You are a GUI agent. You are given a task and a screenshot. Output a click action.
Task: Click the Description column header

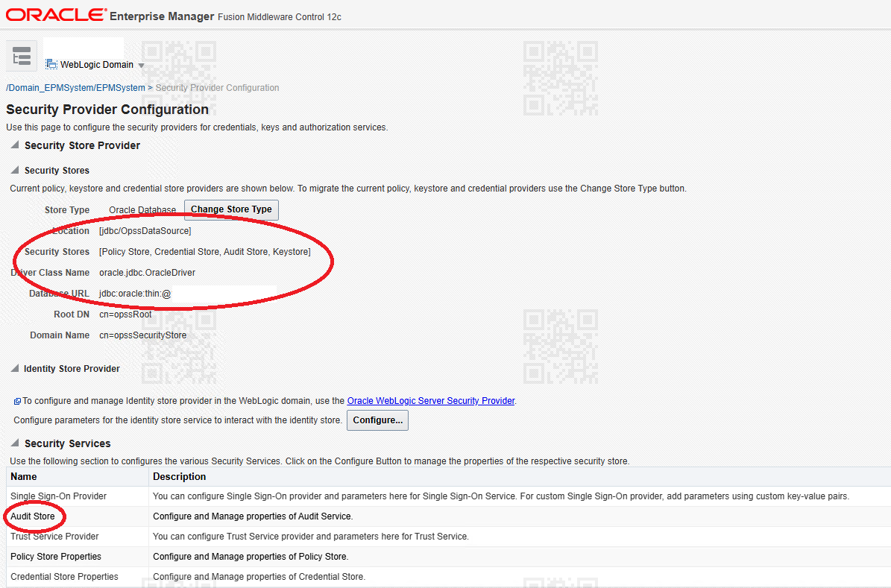click(x=520, y=477)
